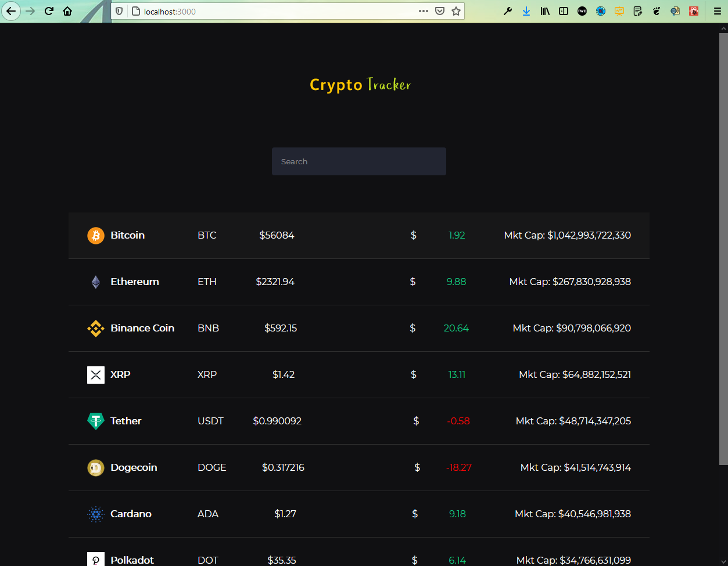Click the red React extension icon
The width and height of the screenshot is (728, 566).
click(x=694, y=11)
